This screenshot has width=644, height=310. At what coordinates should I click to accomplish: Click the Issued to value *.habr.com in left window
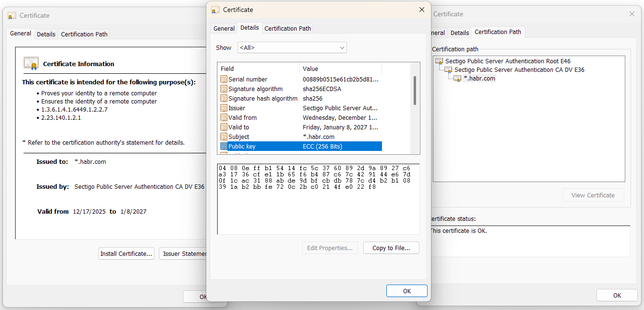90,162
